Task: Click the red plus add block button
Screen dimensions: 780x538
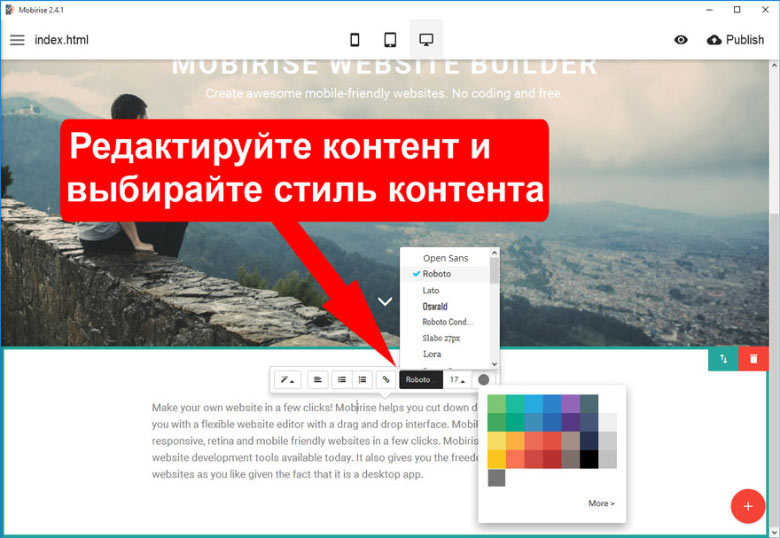Action: [x=747, y=506]
